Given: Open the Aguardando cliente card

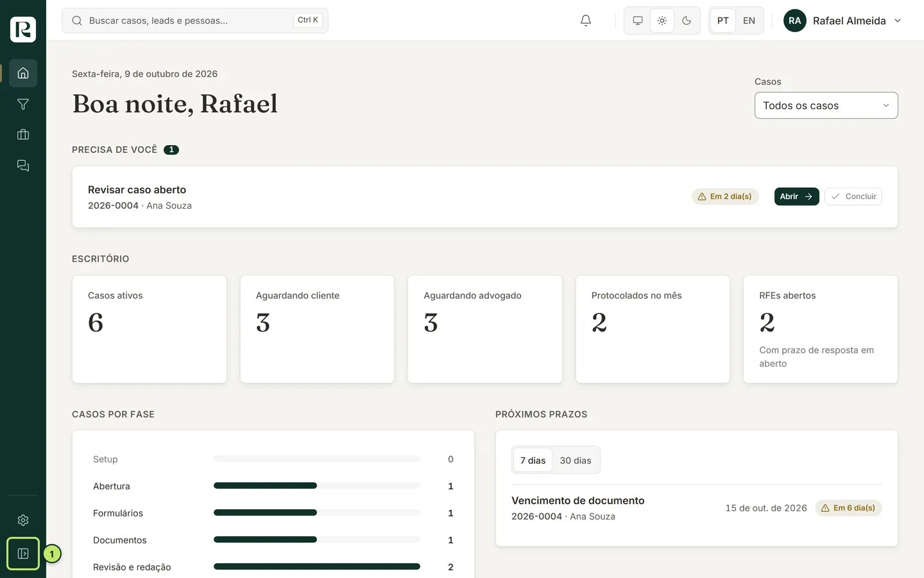Looking at the screenshot, I should tap(317, 329).
